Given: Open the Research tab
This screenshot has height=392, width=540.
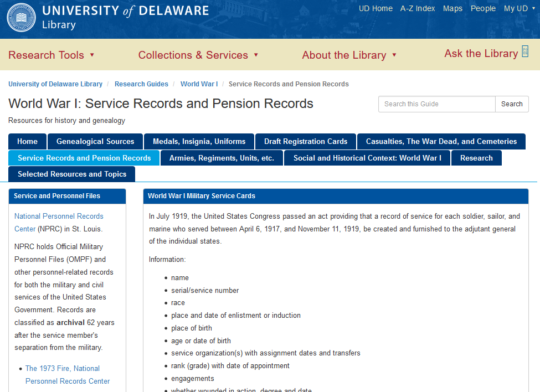Looking at the screenshot, I should click(x=476, y=158).
